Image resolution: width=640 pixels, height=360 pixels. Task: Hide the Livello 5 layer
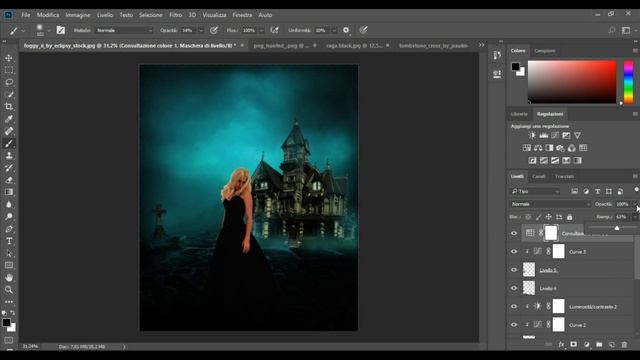click(x=514, y=270)
